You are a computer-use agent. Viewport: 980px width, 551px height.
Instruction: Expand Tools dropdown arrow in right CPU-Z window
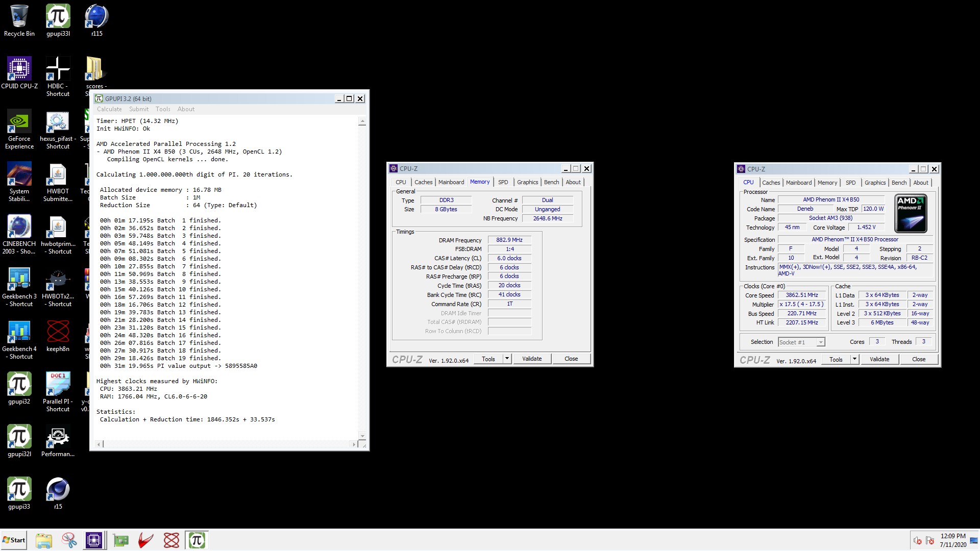point(854,359)
